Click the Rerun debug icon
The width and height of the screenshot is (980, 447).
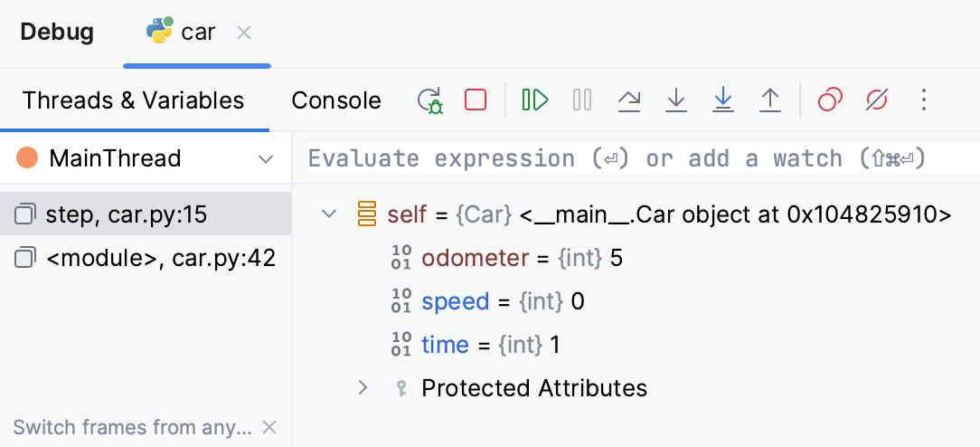(430, 100)
